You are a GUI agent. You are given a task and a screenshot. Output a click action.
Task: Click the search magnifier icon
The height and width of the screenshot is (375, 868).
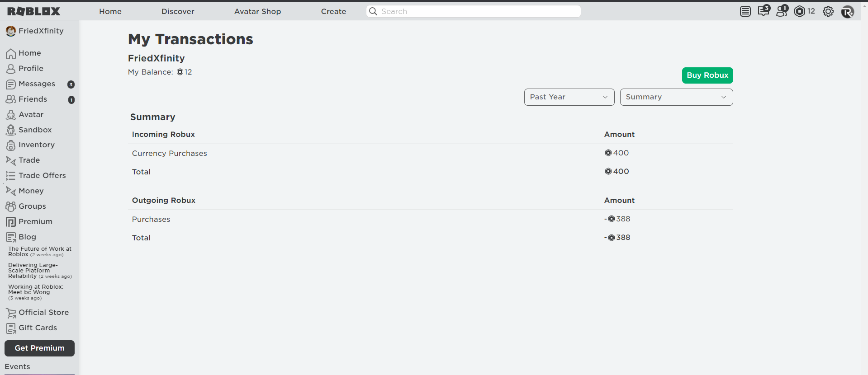tap(373, 11)
